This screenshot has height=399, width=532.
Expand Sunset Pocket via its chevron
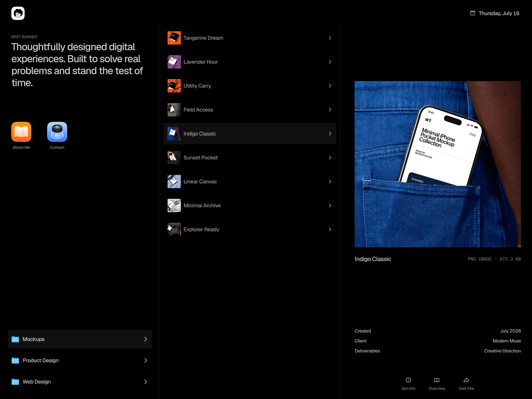[x=330, y=158]
